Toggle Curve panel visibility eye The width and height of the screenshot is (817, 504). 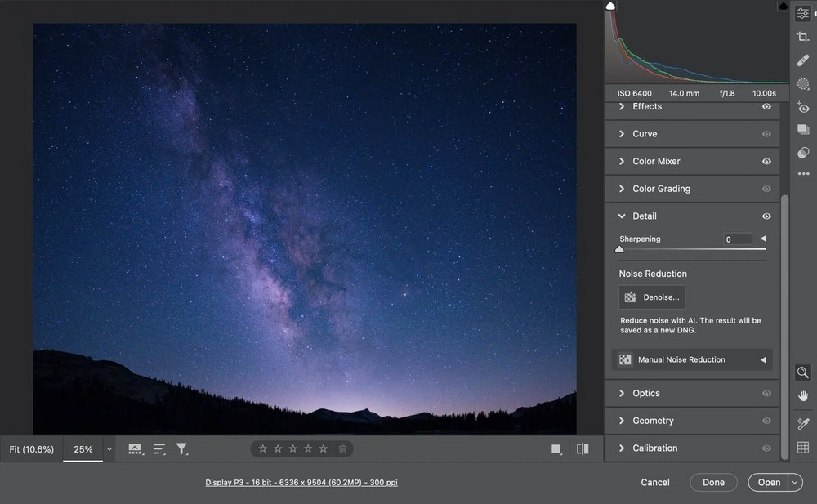tap(766, 134)
